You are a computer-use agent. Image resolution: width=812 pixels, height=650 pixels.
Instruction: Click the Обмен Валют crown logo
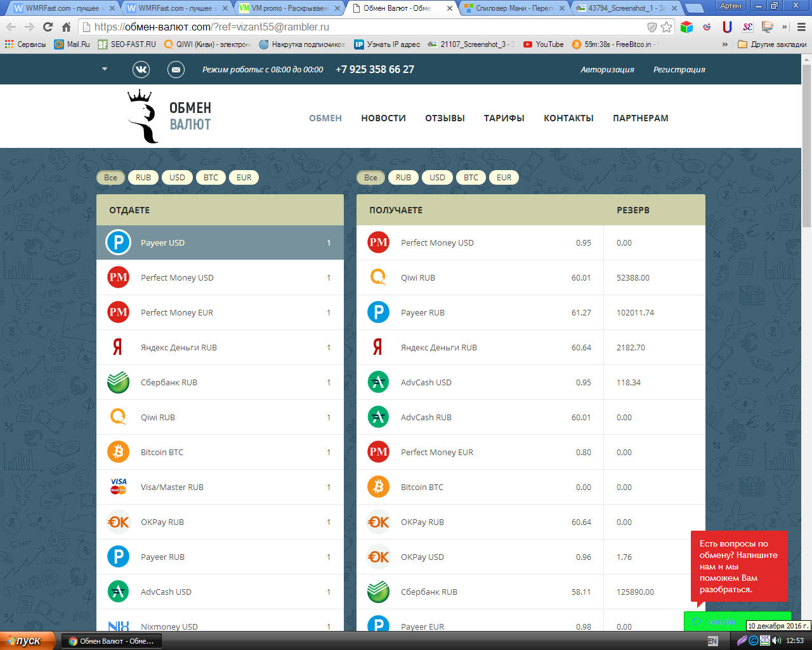169,116
